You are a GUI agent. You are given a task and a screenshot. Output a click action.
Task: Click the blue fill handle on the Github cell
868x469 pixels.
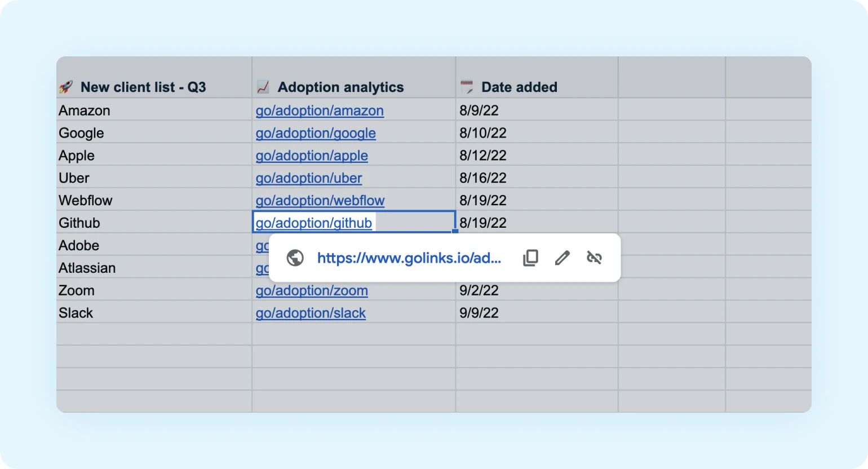click(454, 232)
